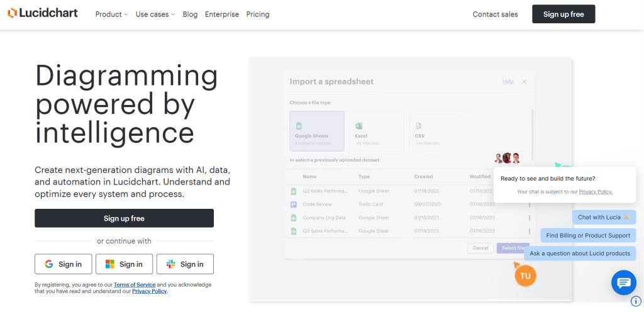Select the Google Sheets file type card
The height and width of the screenshot is (312, 644).
[x=317, y=131]
